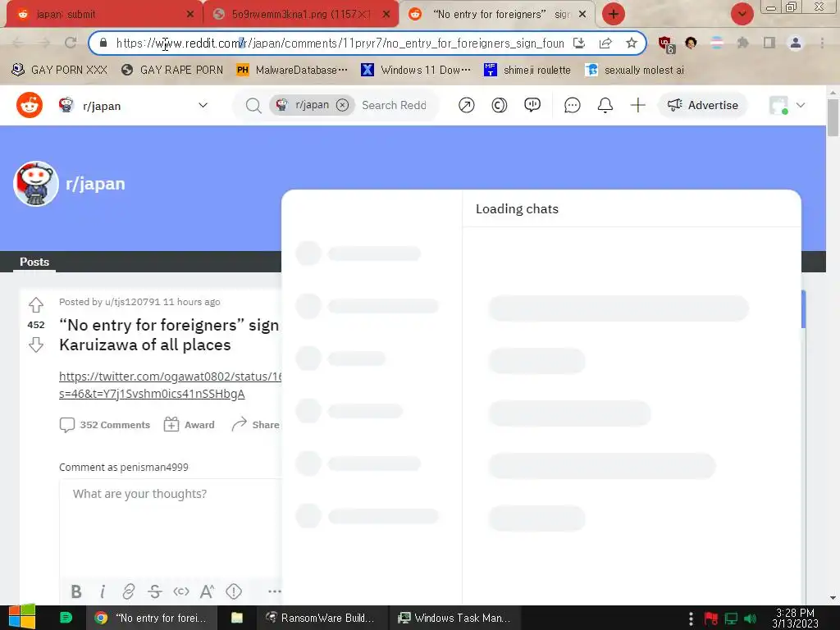Image resolution: width=840 pixels, height=630 pixels.
Task: Close the 5o9rwemm3kna1.png tab
Action: (x=386, y=14)
